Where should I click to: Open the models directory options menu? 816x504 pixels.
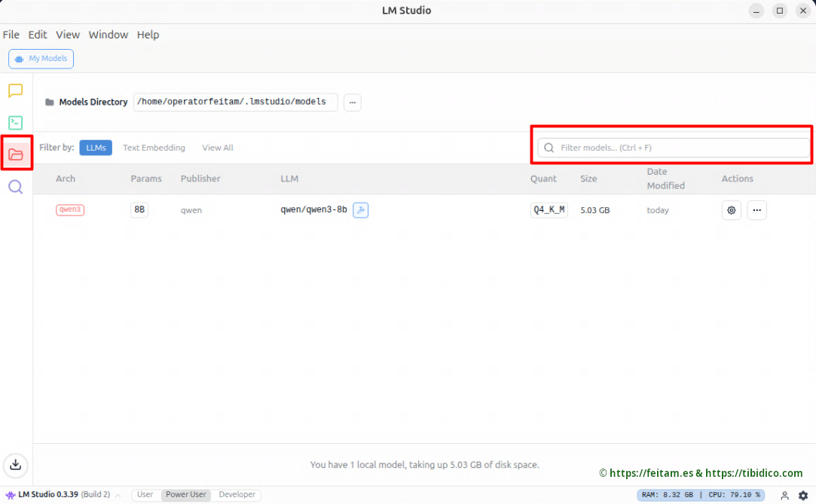pos(352,102)
